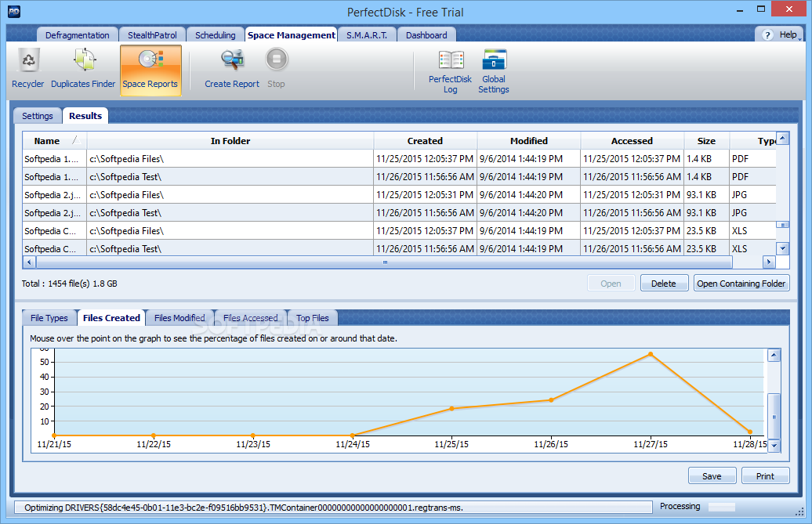Select the JPG row in c:\Softpedia Files\
The width and height of the screenshot is (812, 524).
pos(399,195)
